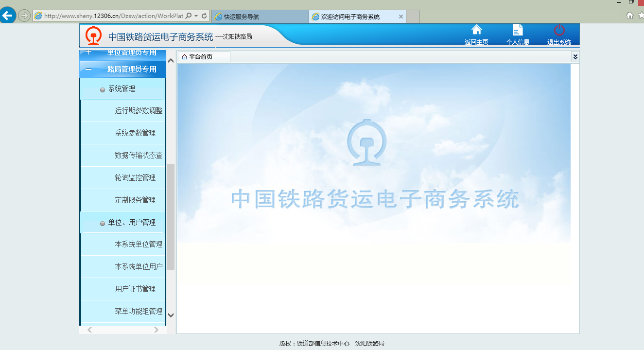
Task: Close the 欢迎访问电子商务系统 tab
Action: coord(401,17)
